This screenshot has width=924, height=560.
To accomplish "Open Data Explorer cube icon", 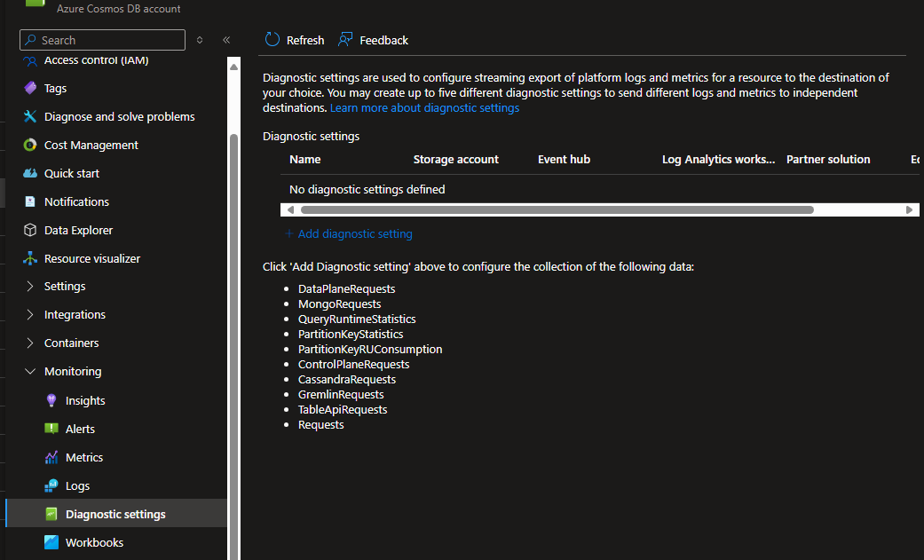I will pos(30,230).
